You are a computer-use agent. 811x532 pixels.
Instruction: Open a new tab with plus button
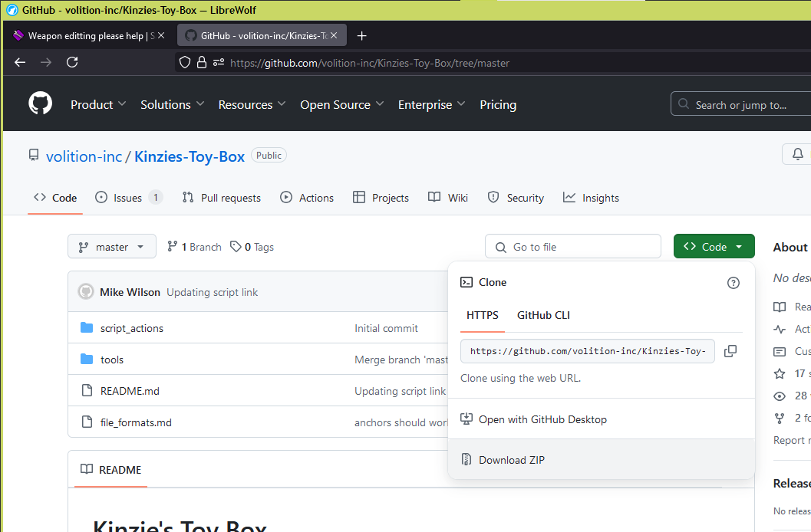pos(362,35)
